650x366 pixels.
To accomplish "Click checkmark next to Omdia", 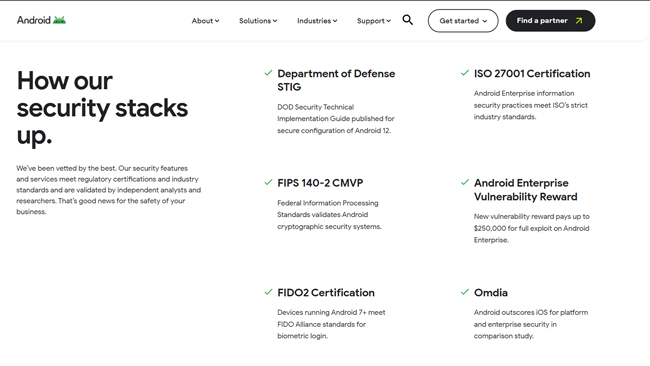I will (465, 292).
